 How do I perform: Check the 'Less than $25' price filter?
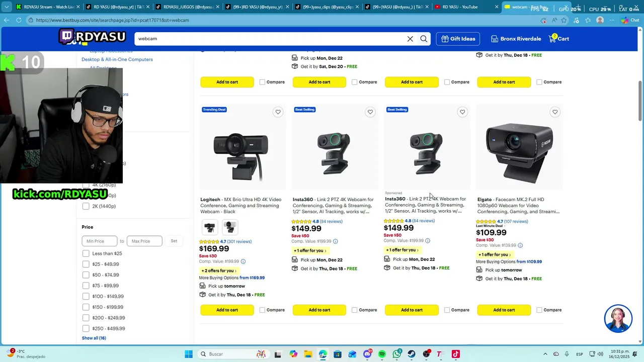pyautogui.click(x=86, y=253)
